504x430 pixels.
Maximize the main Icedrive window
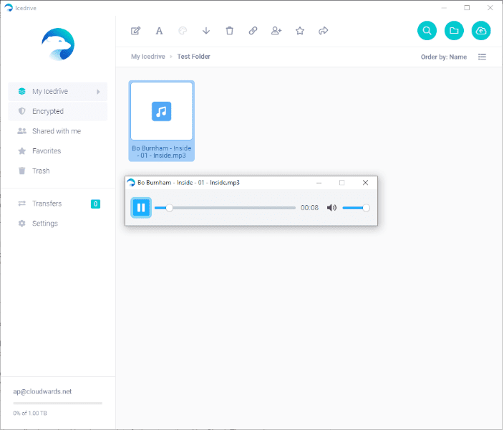click(x=467, y=8)
